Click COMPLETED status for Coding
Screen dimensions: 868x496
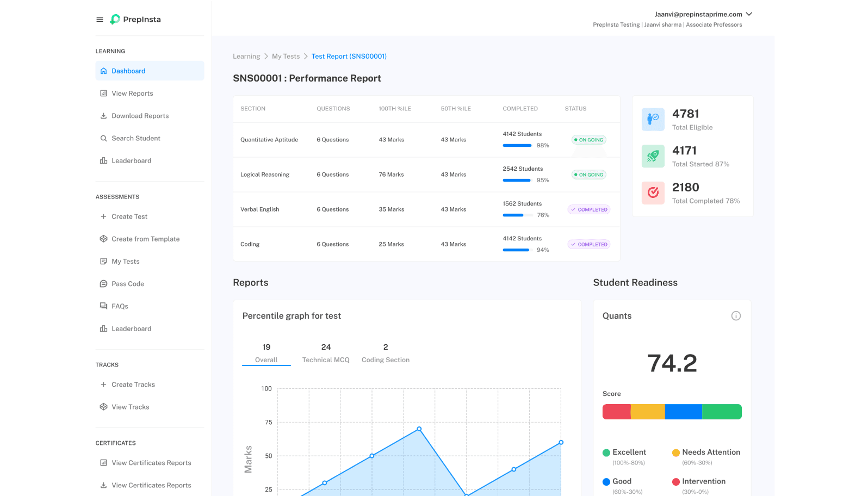[589, 244]
